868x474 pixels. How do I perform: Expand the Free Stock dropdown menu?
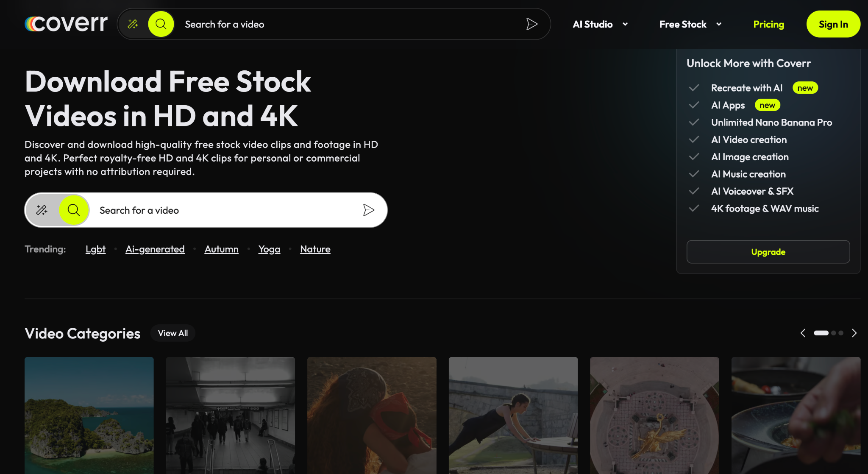point(690,24)
